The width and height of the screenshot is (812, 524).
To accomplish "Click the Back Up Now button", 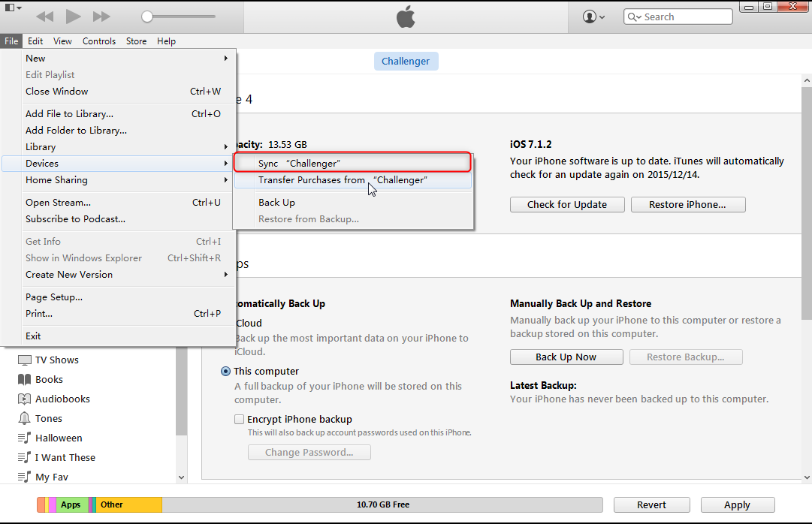I will coord(566,357).
